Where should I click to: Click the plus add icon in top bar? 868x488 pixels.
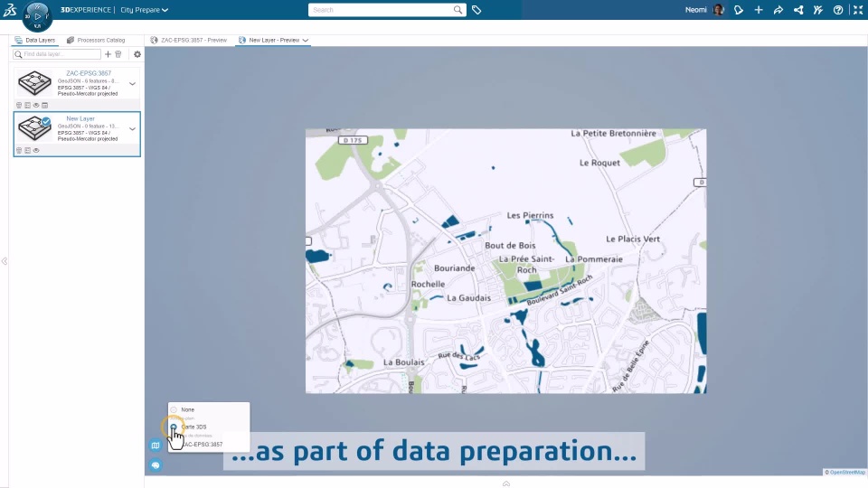pos(759,10)
